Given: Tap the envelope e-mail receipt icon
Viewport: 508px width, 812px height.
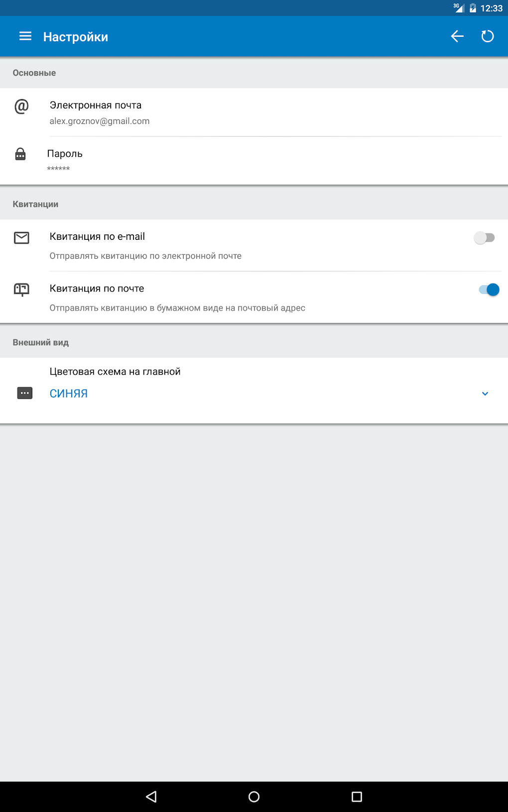Looking at the screenshot, I should (21, 238).
